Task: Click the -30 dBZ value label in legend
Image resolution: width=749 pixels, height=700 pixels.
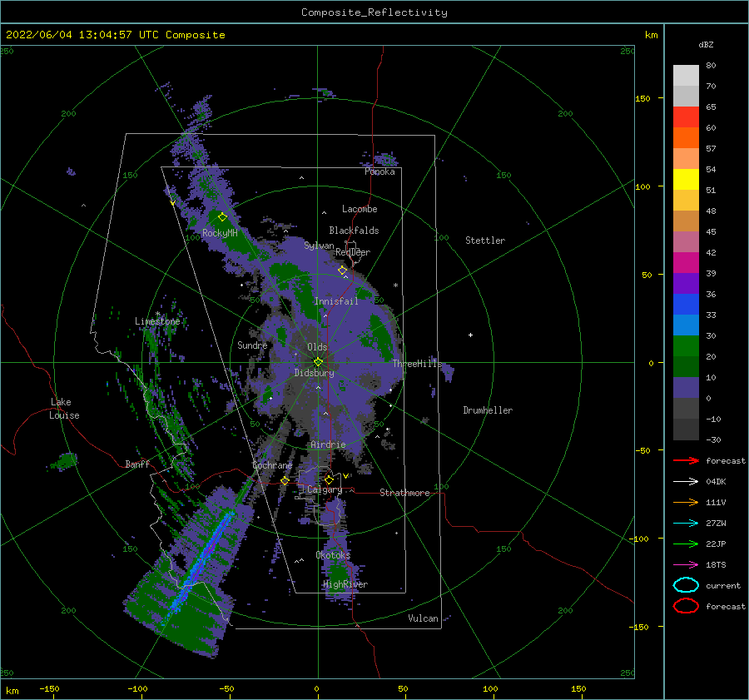Action: point(714,439)
